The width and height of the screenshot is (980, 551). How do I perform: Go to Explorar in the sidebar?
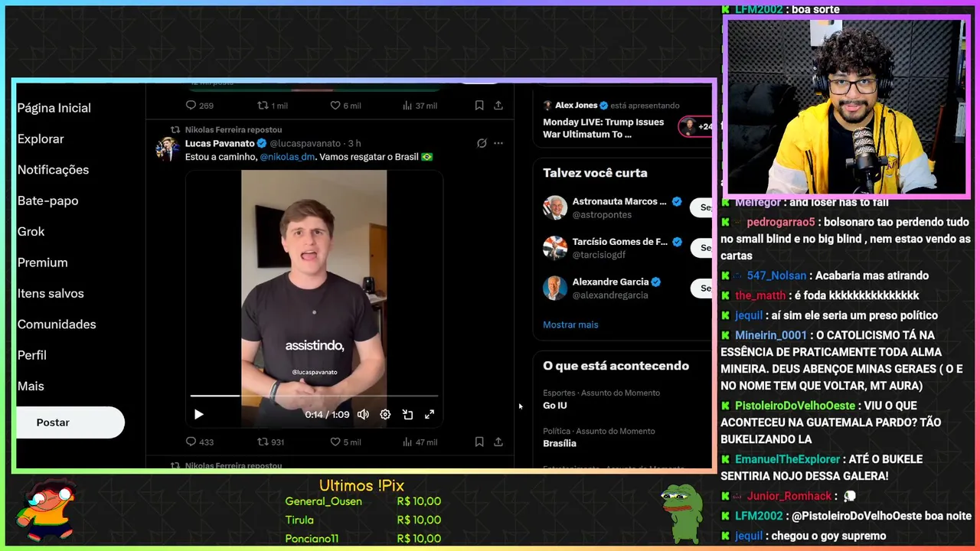coord(41,139)
